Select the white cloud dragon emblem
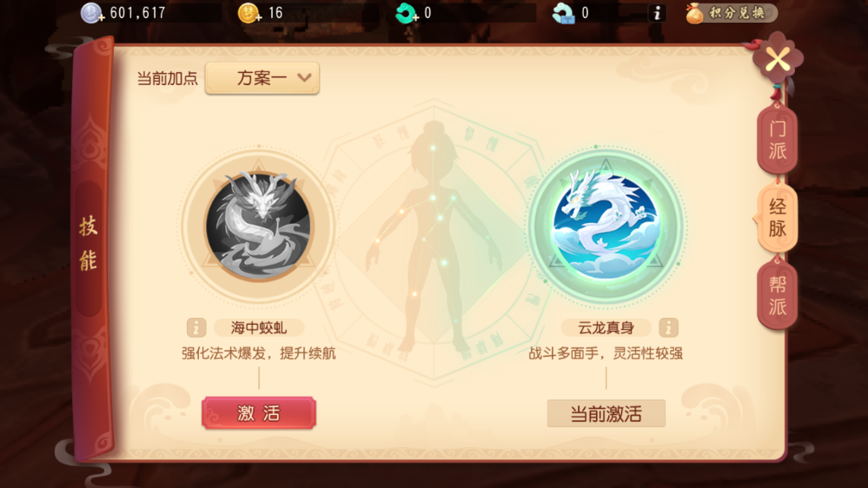The height and width of the screenshot is (488, 868). pos(605,225)
